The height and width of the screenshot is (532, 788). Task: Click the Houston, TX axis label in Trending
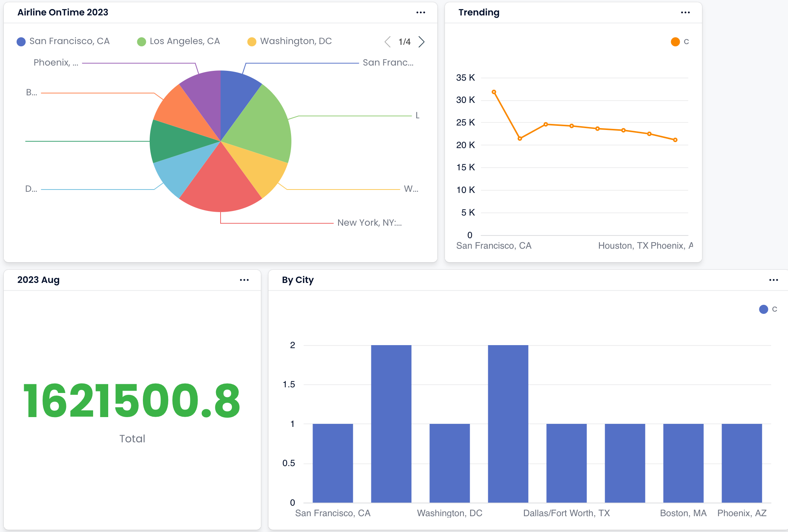pos(623,246)
